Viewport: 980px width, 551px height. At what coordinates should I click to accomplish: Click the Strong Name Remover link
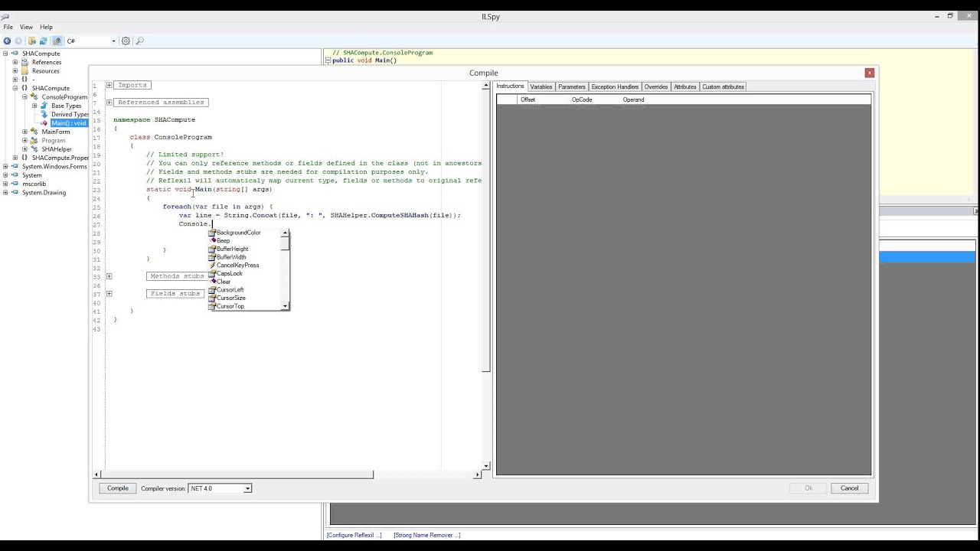(427, 535)
